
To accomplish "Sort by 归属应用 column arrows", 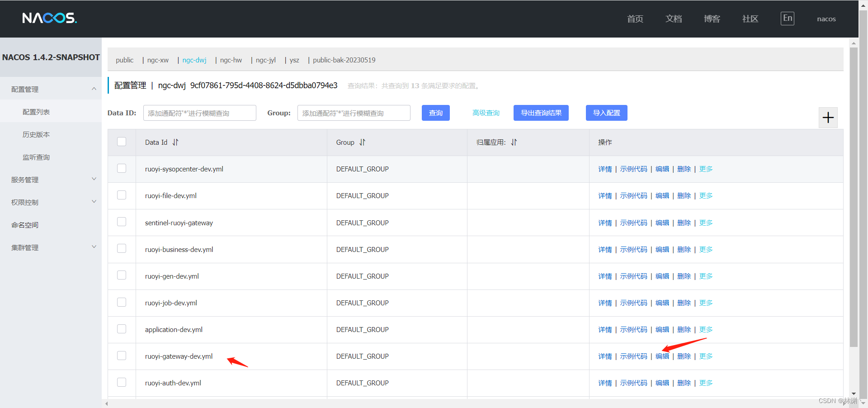I will tap(514, 142).
